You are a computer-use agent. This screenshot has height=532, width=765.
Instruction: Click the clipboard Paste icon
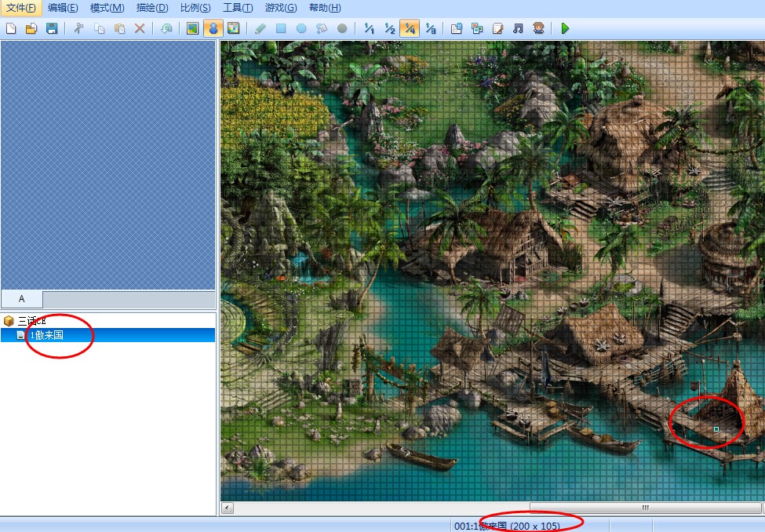119,28
